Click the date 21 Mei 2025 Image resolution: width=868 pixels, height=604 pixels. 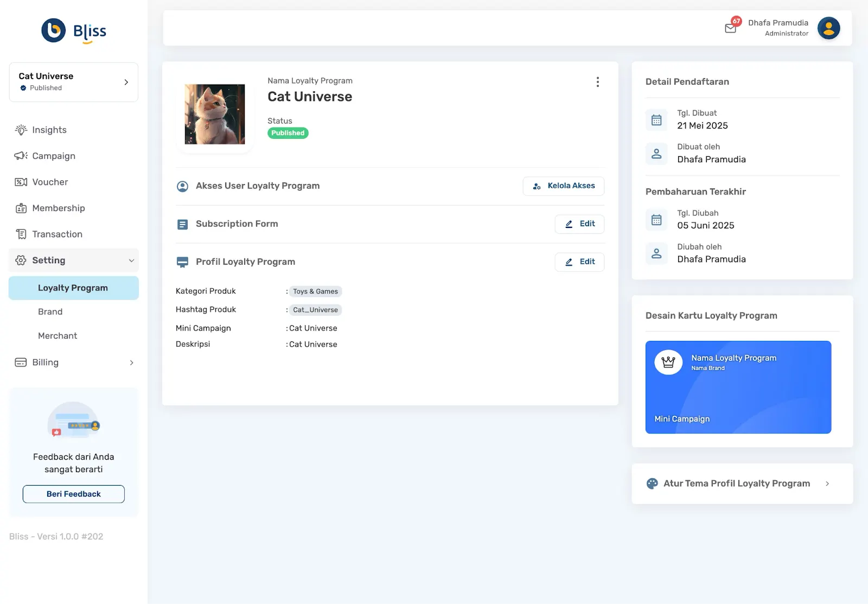point(703,126)
